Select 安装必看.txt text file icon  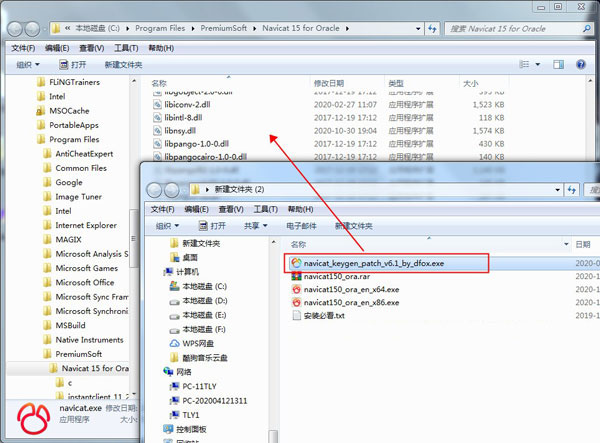tap(296, 316)
